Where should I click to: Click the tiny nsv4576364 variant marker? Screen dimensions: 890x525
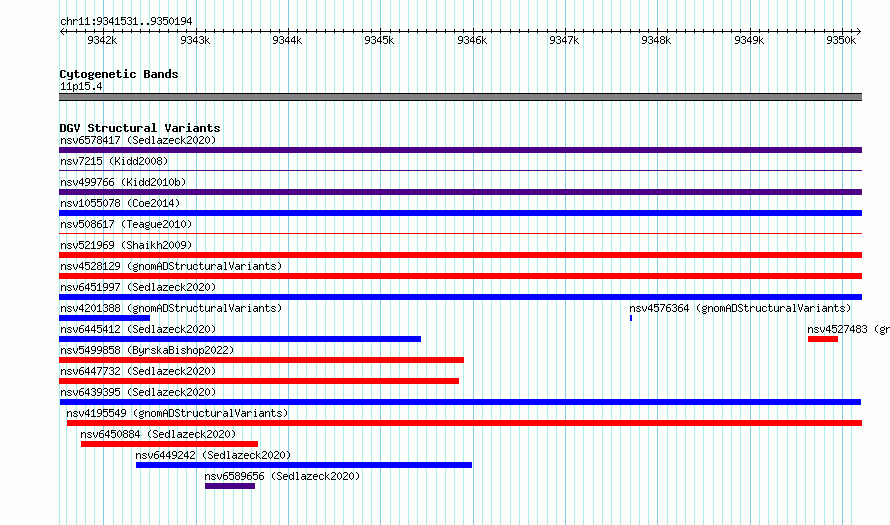pyautogui.click(x=631, y=318)
